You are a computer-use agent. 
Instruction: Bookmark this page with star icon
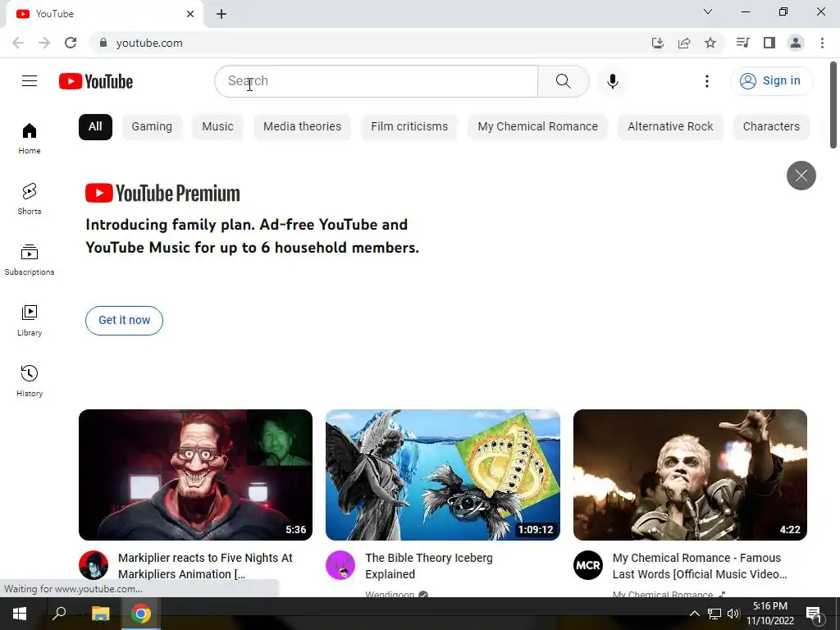tap(710, 43)
